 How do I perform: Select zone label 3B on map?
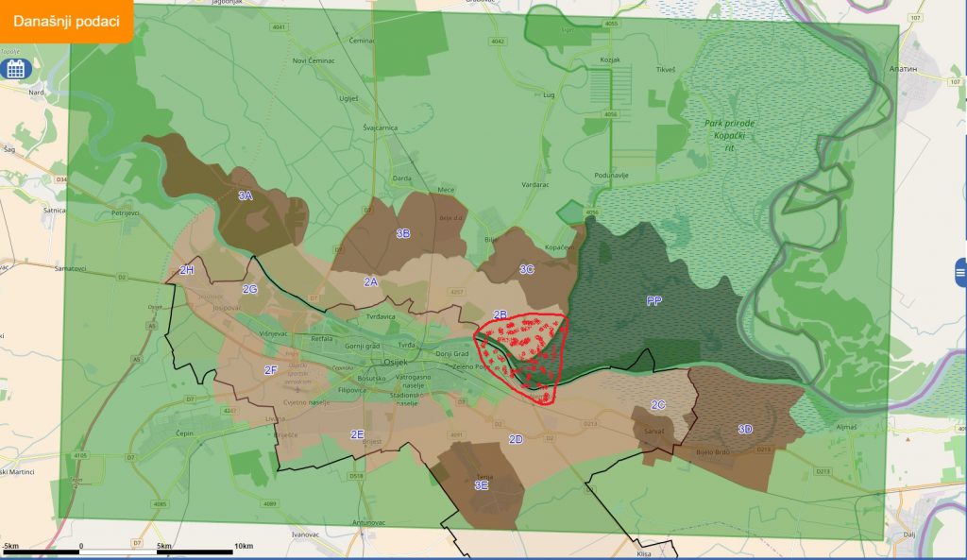402,234
